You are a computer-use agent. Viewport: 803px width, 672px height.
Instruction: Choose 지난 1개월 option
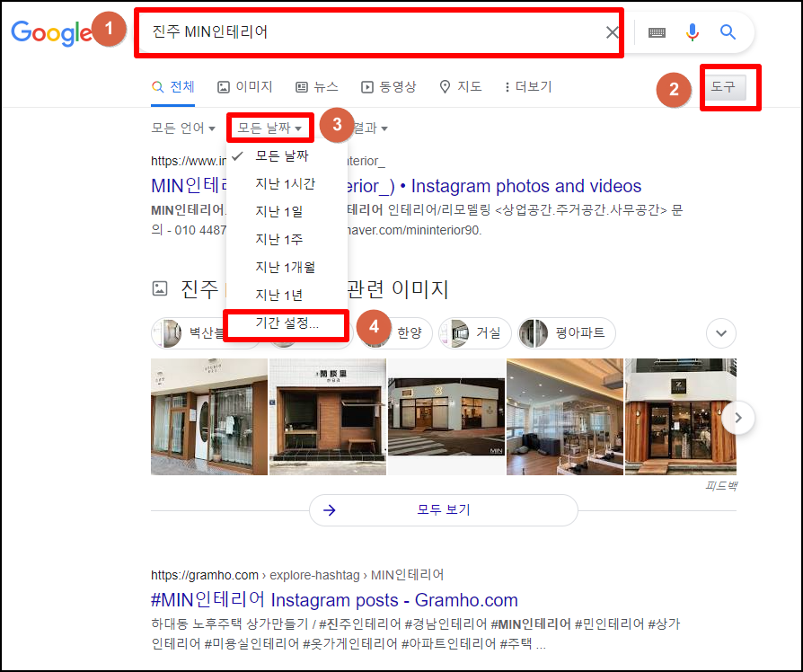pos(287,267)
